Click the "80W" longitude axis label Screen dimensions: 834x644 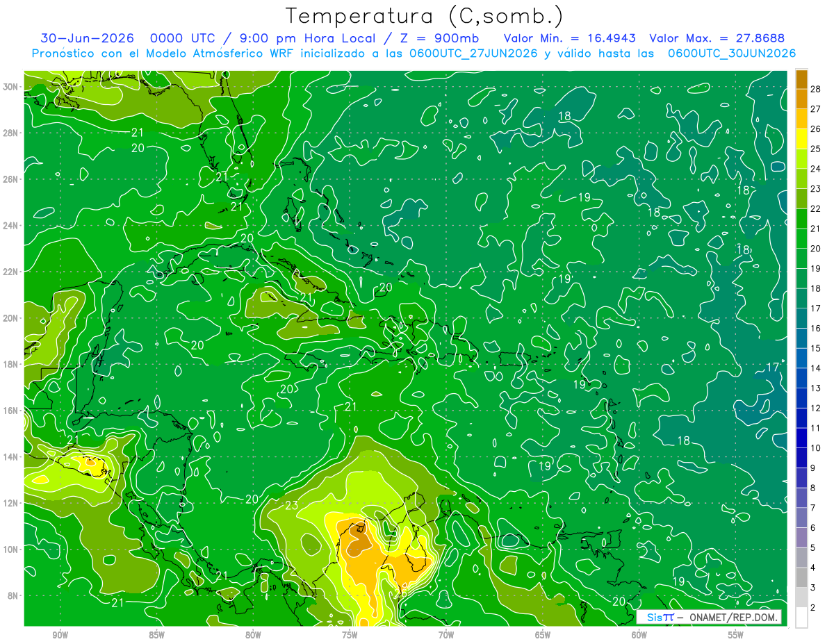253,635
